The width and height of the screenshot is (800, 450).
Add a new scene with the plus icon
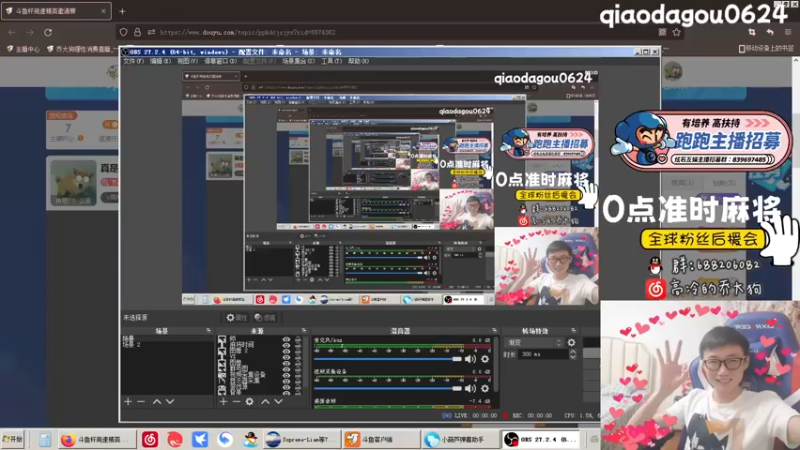[128, 402]
